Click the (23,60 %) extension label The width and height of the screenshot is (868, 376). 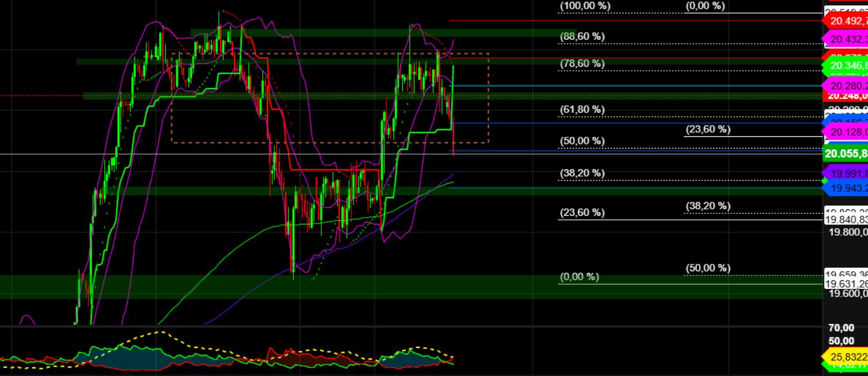point(708,130)
